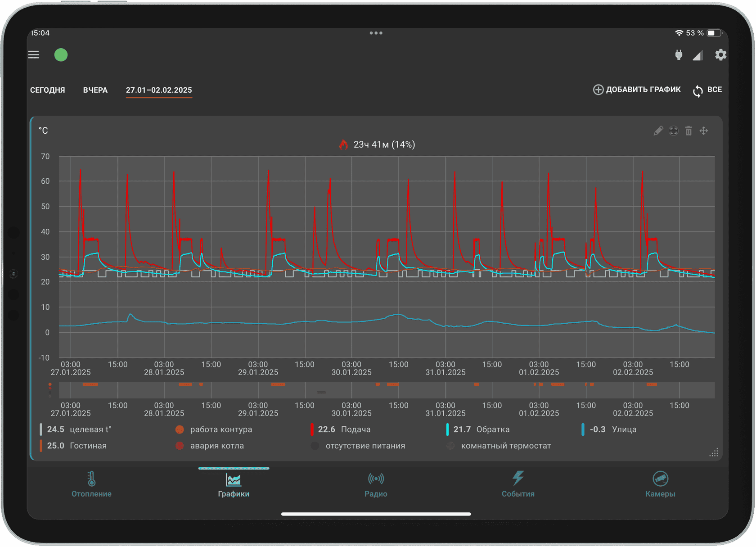Refresh all graphs with ВСЕ button

point(707,90)
